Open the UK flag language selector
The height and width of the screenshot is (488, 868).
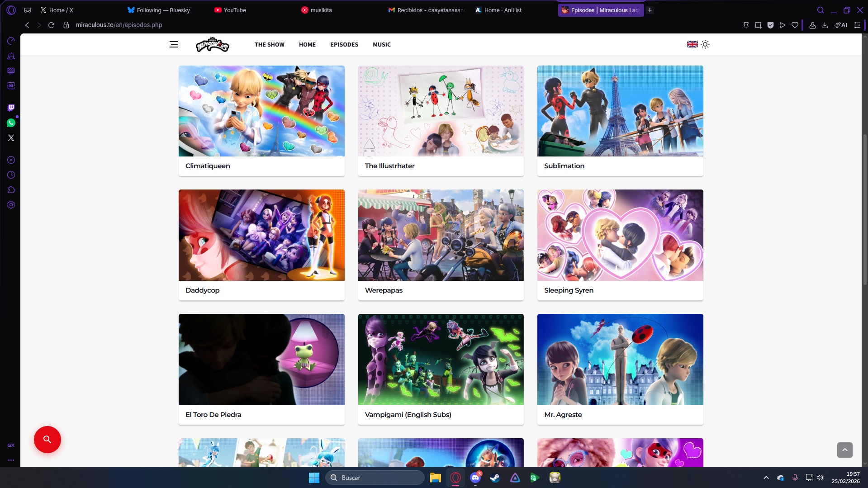click(692, 44)
